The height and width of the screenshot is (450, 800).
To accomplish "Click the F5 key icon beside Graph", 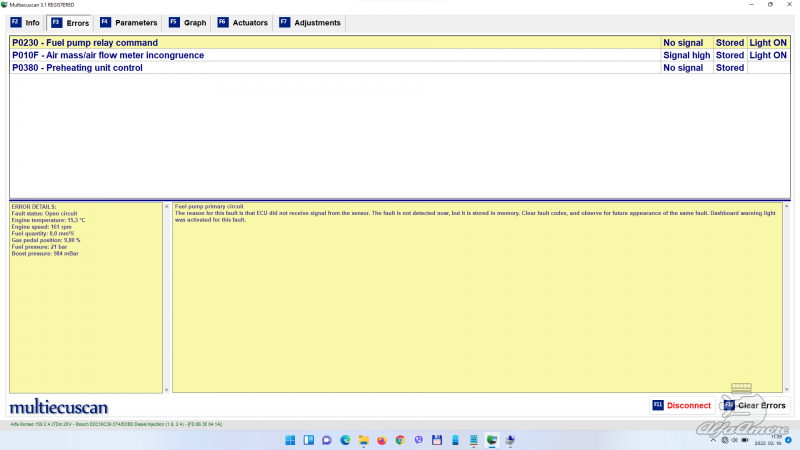I will (x=174, y=22).
